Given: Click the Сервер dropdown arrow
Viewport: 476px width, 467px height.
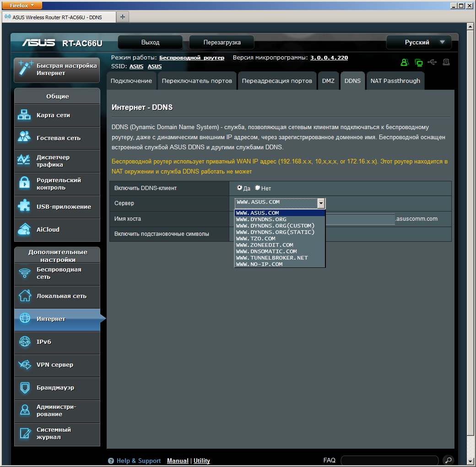Looking at the screenshot, I should tap(321, 203).
